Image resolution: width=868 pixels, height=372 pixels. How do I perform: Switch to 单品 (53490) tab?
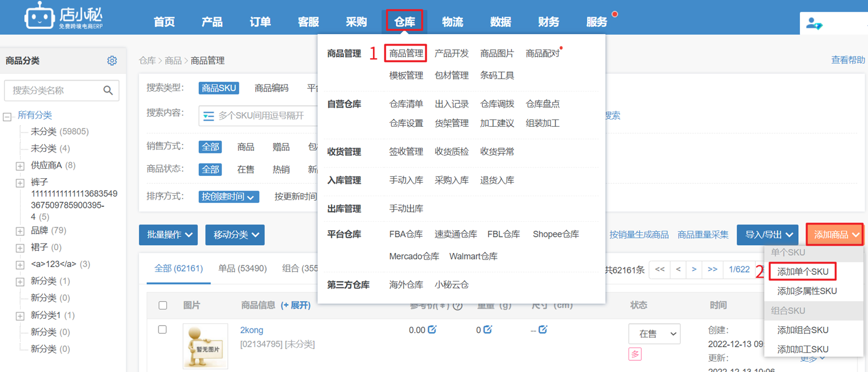point(242,269)
